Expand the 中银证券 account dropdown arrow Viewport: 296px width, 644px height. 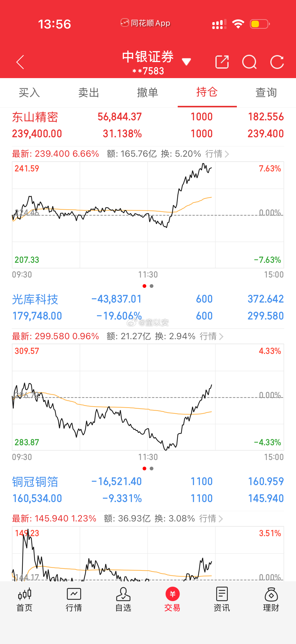tap(186, 61)
